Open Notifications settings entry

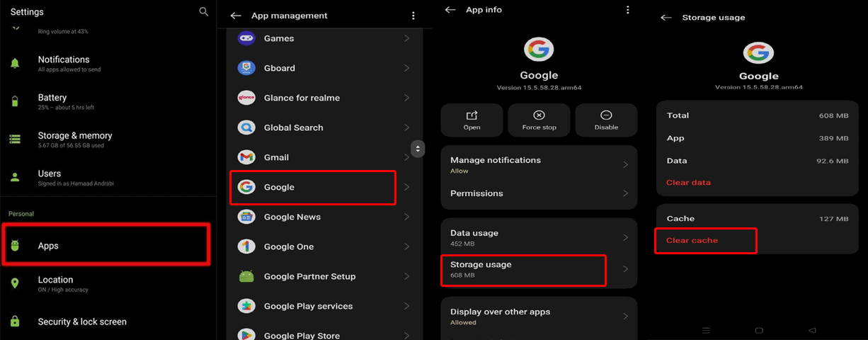108,64
